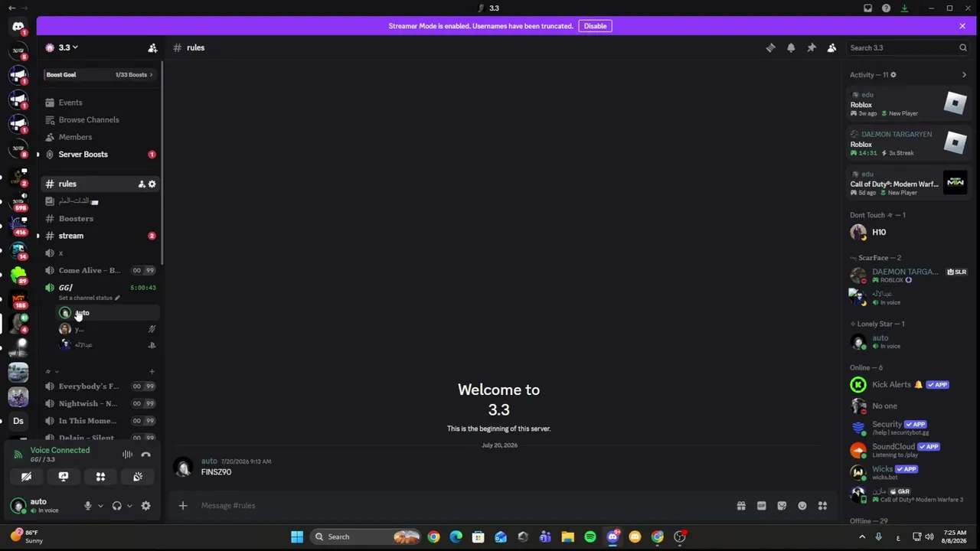Click the search magnifier icon
The image size is (980, 551).
[963, 47]
